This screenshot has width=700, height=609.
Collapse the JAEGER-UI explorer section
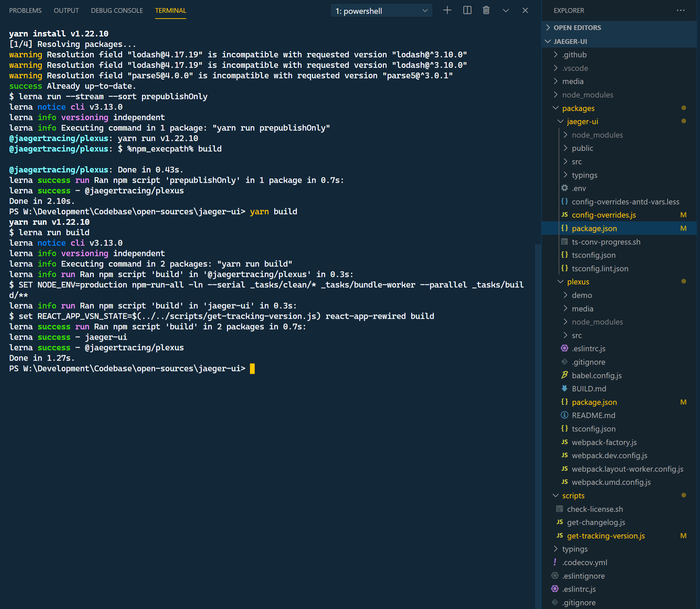pyautogui.click(x=548, y=41)
